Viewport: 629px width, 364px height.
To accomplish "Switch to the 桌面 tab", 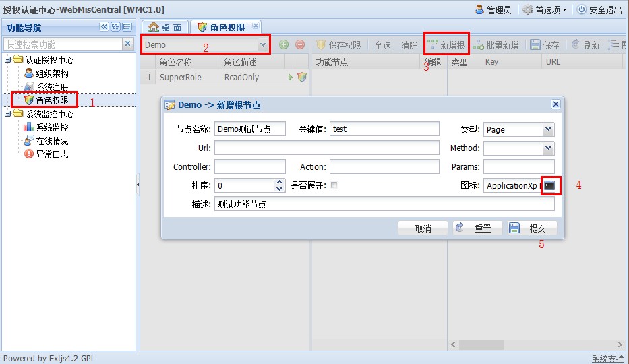I will (165, 27).
